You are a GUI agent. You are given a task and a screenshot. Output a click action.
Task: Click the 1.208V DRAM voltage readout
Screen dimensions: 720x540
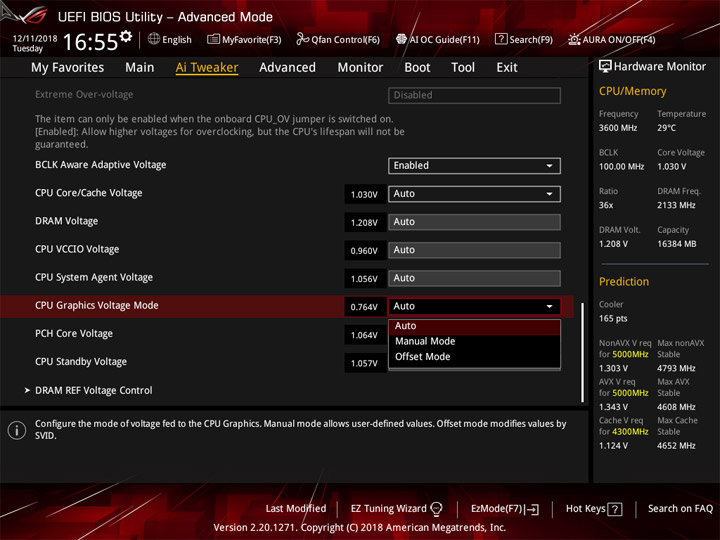click(365, 222)
